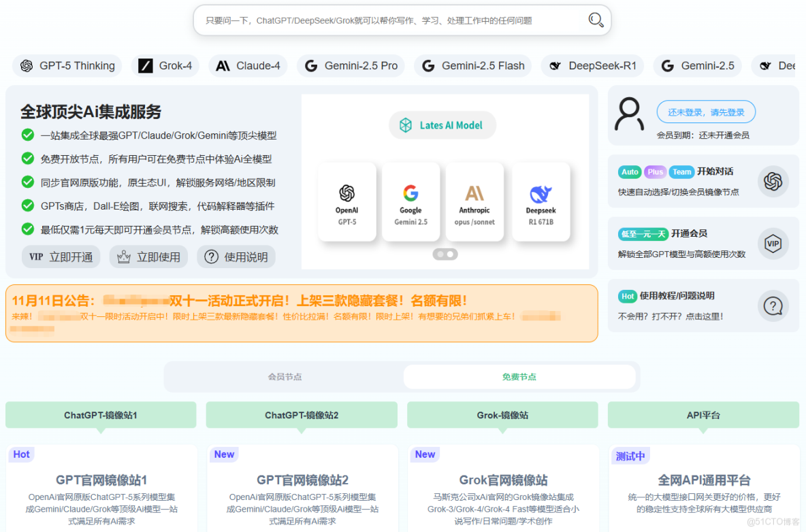
Task: Switch to the 会员节点 tab
Action: (x=285, y=376)
